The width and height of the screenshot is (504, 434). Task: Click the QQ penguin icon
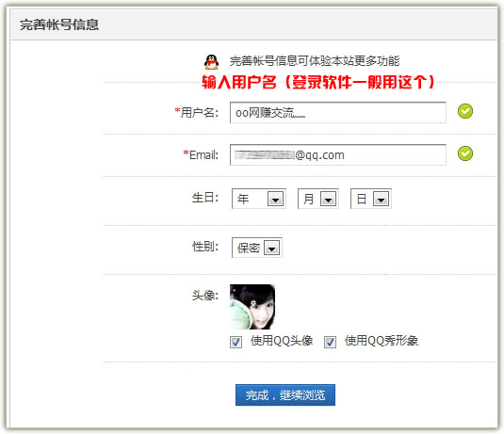pyautogui.click(x=211, y=62)
